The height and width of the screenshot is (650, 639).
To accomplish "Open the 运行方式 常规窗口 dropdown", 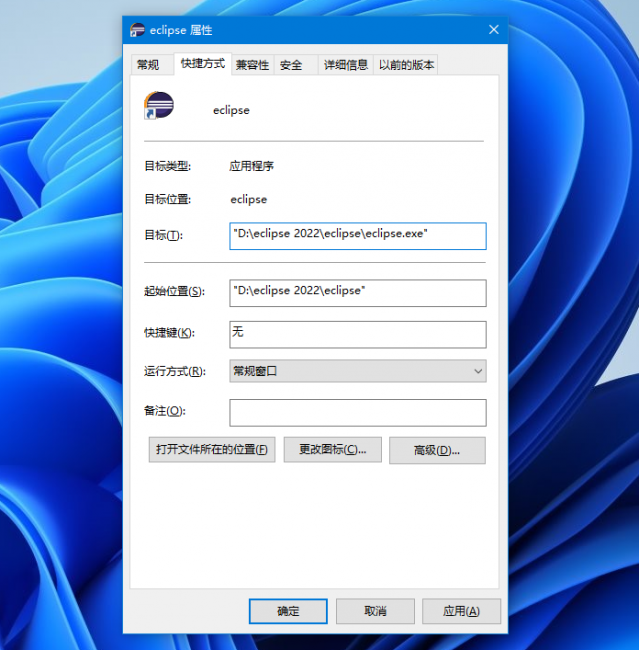I will [x=358, y=371].
